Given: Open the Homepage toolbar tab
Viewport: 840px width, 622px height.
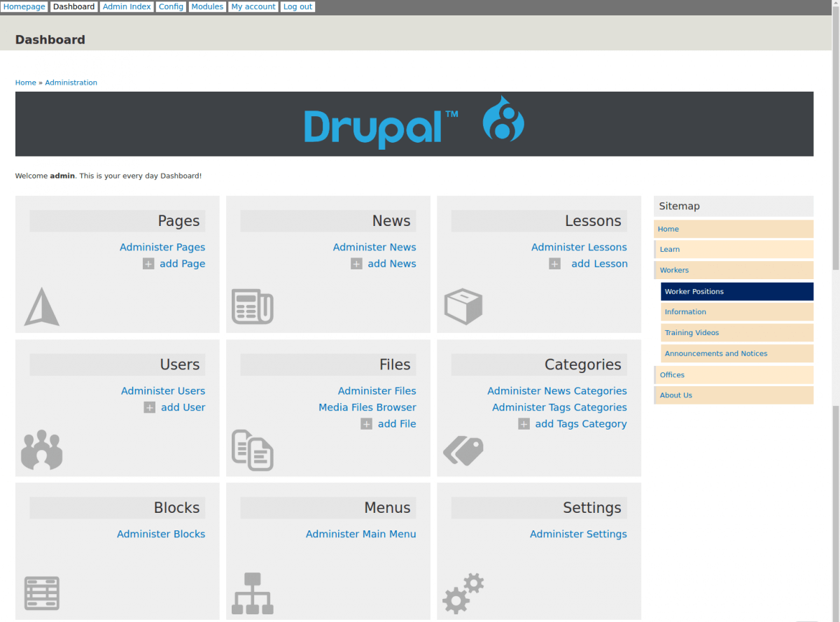Looking at the screenshot, I should (x=24, y=6).
